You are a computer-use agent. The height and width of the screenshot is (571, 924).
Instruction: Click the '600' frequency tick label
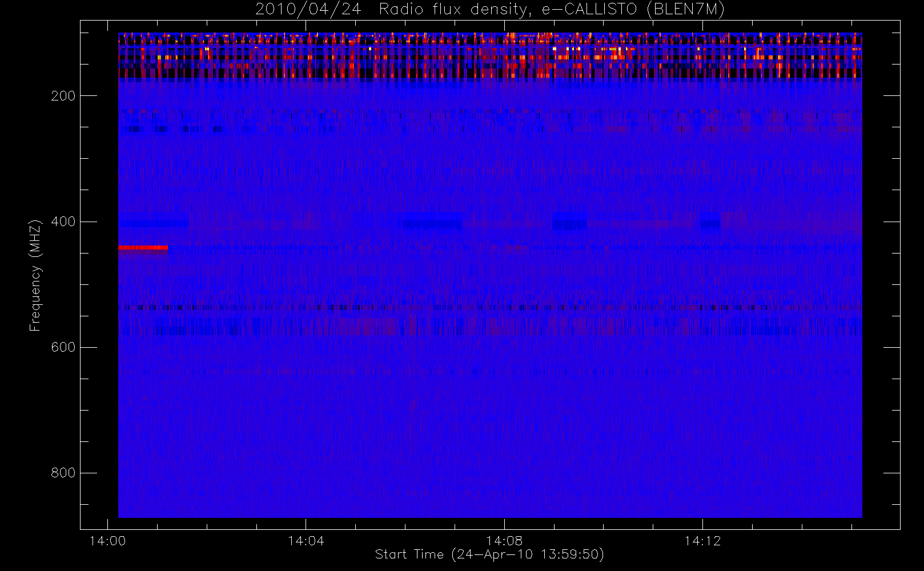63,347
